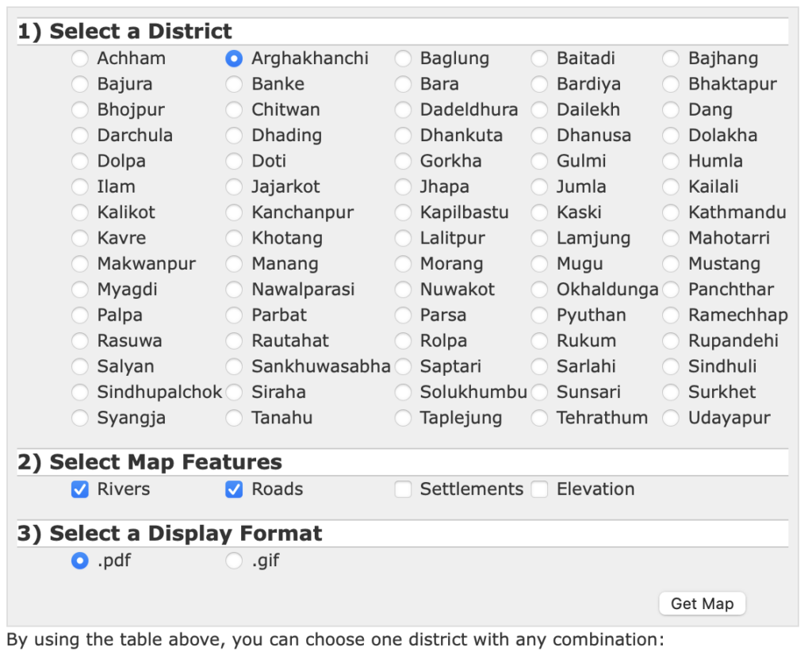812x659 pixels.
Task: Pick Dailekh district
Action: point(539,109)
